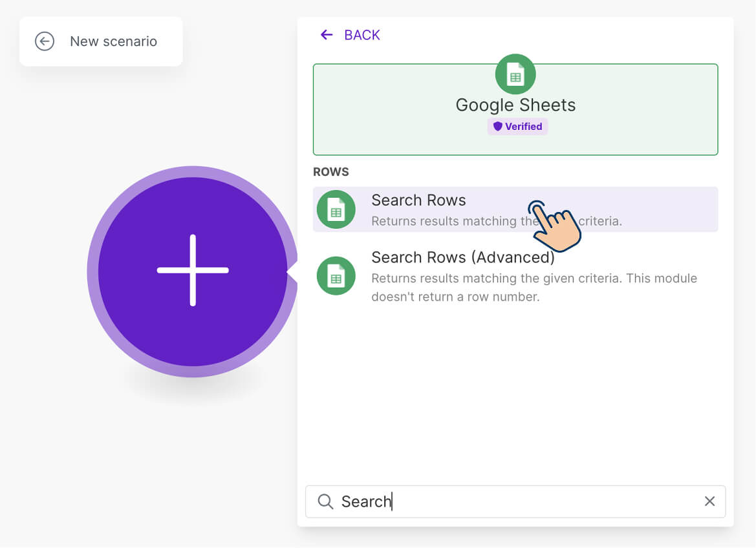Clear the search text with the X
Viewport: 756px width, 548px height.
click(709, 501)
